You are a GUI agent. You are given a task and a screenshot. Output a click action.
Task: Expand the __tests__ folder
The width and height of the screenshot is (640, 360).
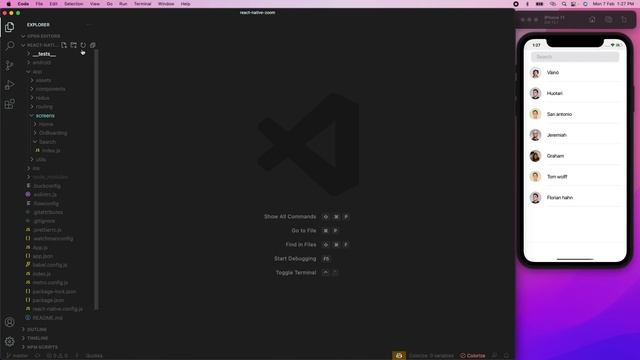tap(44, 54)
